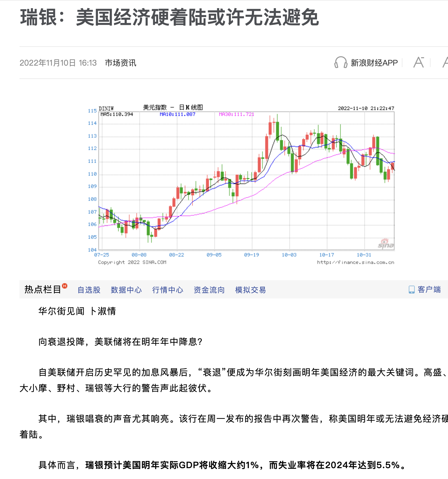Open the 数据中心 tab
448x479 pixels.
click(x=126, y=290)
